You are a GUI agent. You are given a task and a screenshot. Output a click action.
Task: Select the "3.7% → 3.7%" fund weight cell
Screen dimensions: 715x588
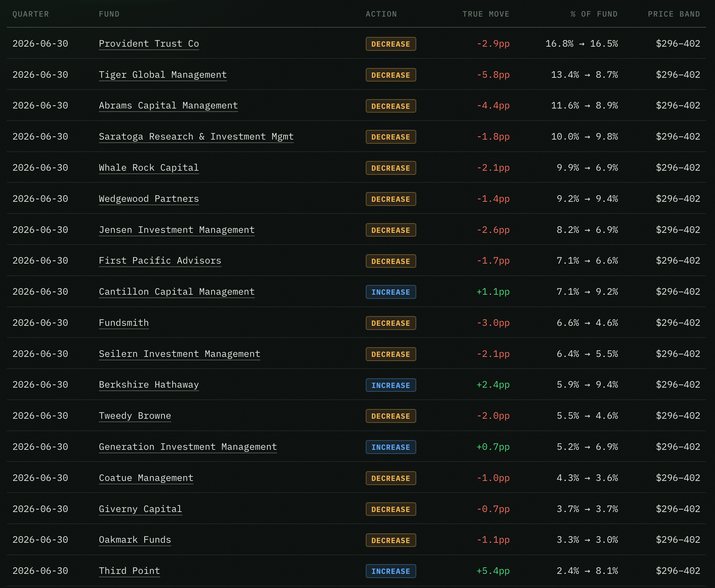[x=587, y=509]
